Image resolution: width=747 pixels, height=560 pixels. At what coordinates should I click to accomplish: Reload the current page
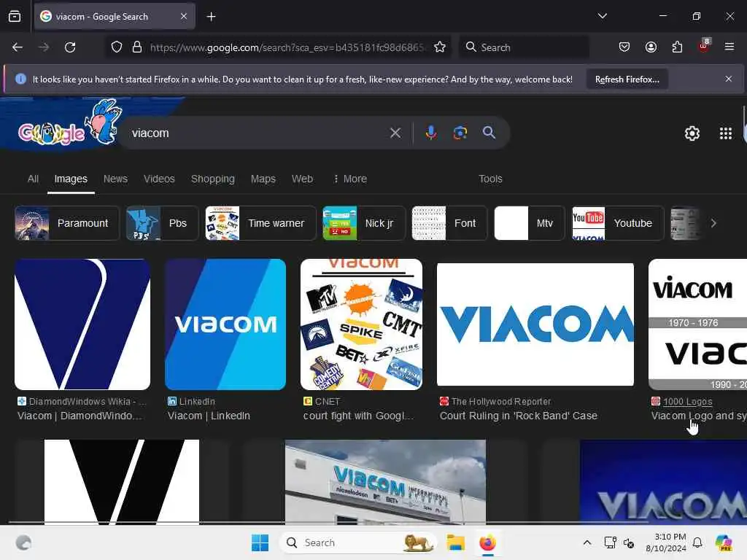coord(70,47)
